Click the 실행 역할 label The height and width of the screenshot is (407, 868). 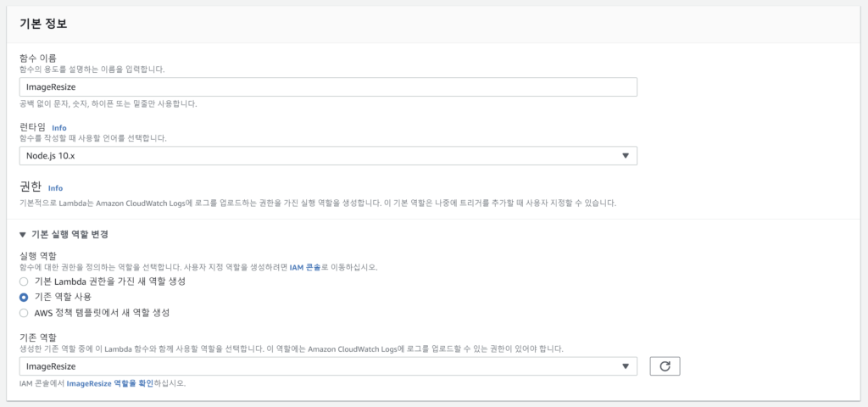37,254
